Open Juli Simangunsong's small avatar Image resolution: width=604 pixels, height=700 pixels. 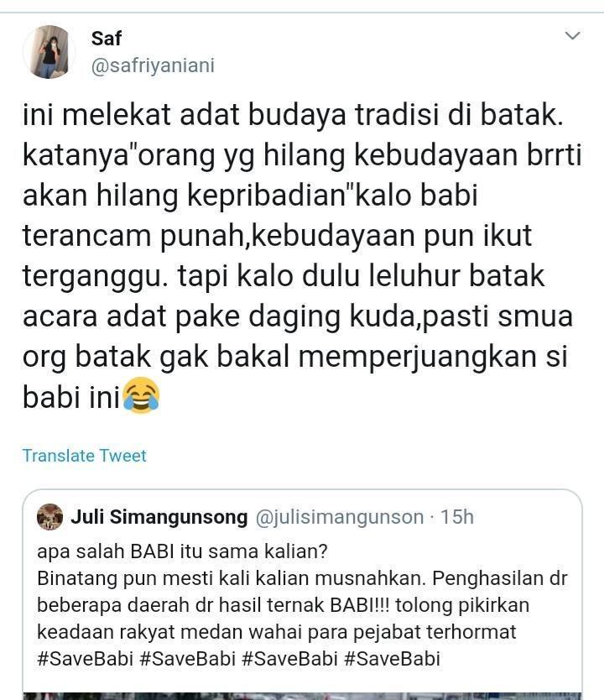coord(50,517)
